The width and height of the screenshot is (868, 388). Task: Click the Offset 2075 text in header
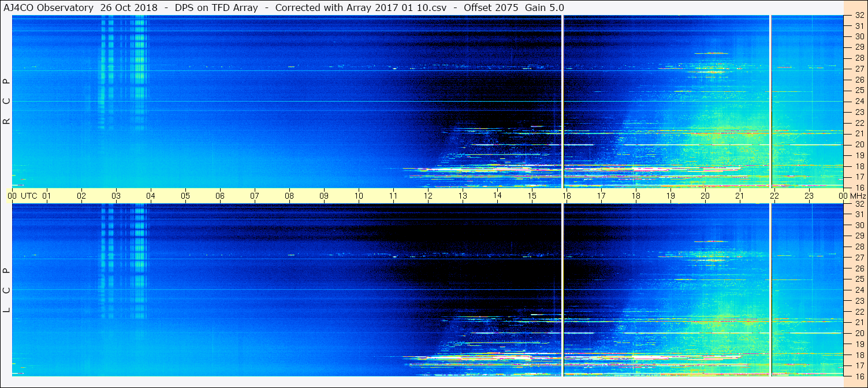point(491,8)
